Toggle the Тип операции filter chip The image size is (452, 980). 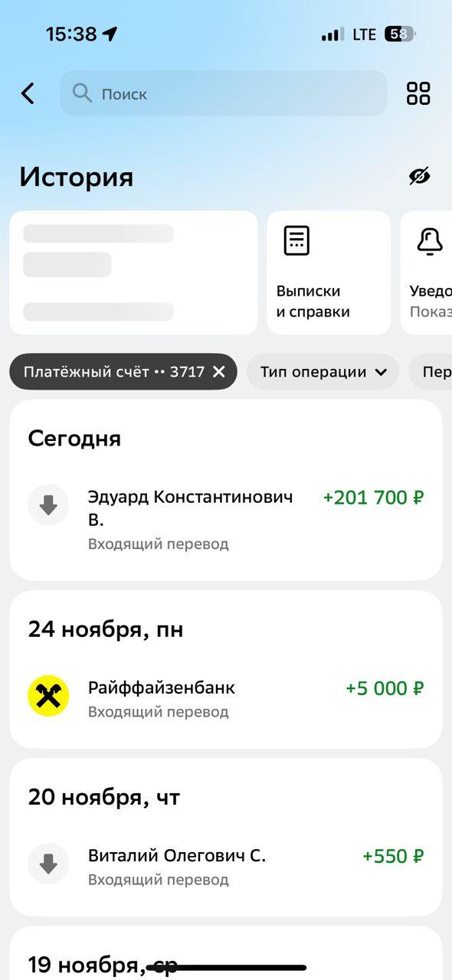[322, 371]
